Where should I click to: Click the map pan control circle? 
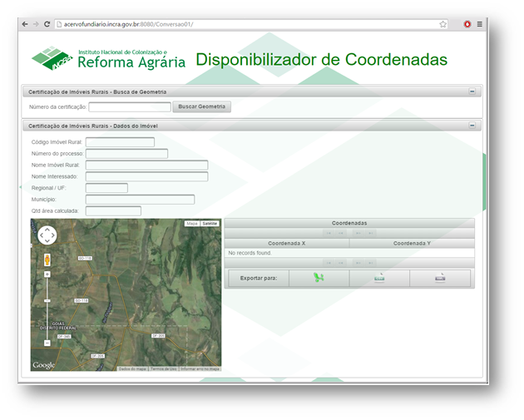[x=47, y=235]
